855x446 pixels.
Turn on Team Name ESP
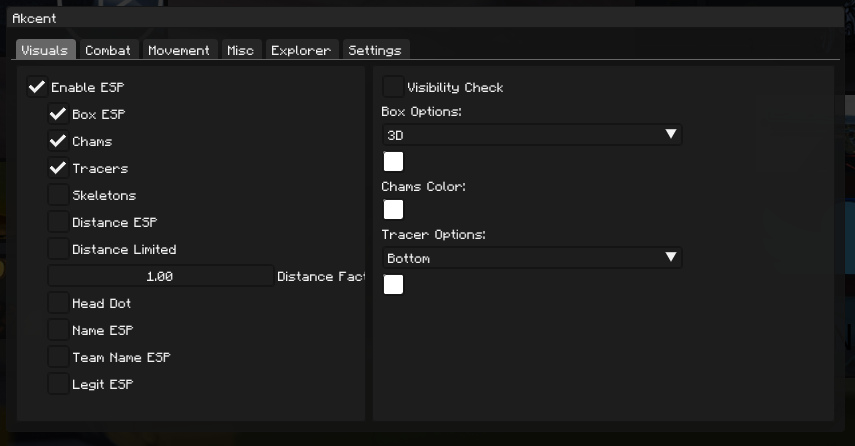(x=58, y=357)
